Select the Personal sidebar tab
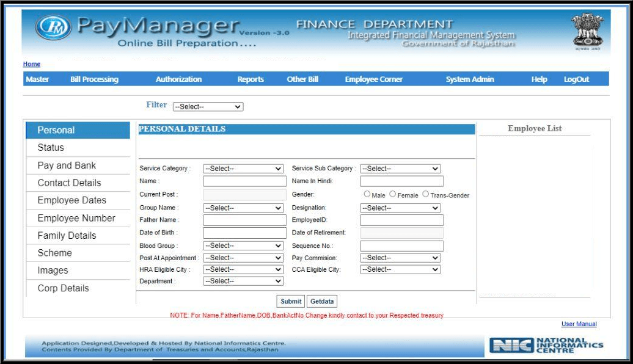Viewport: 633px width, 364px height. 78,130
